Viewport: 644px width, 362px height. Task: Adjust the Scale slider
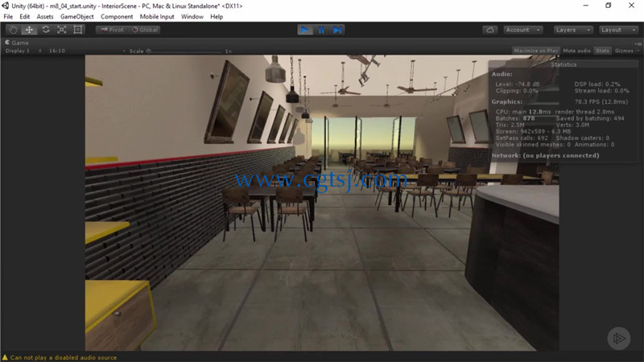tap(185, 51)
